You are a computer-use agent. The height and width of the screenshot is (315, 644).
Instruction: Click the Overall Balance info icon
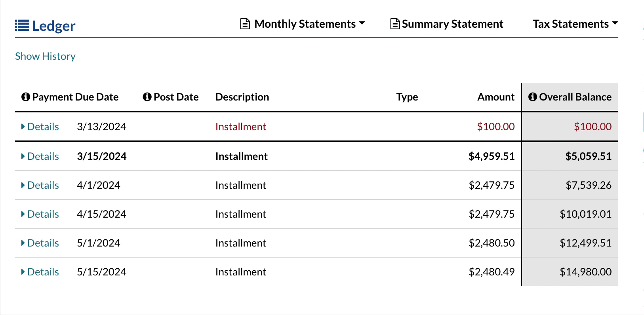(x=533, y=97)
